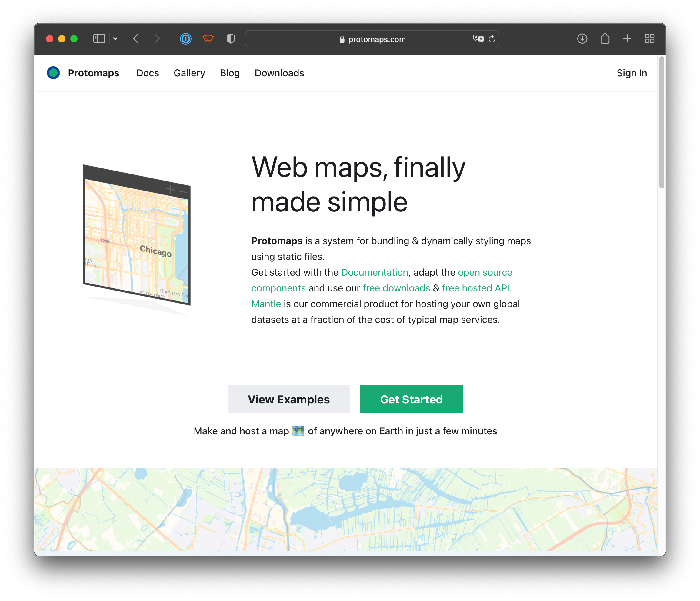Click the Share icon in the toolbar
700x601 pixels.
click(605, 38)
